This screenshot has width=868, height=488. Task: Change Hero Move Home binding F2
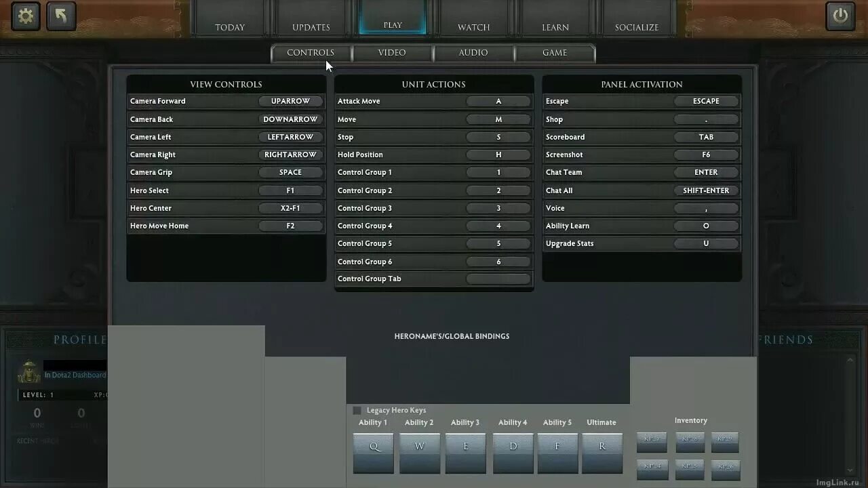coord(290,226)
